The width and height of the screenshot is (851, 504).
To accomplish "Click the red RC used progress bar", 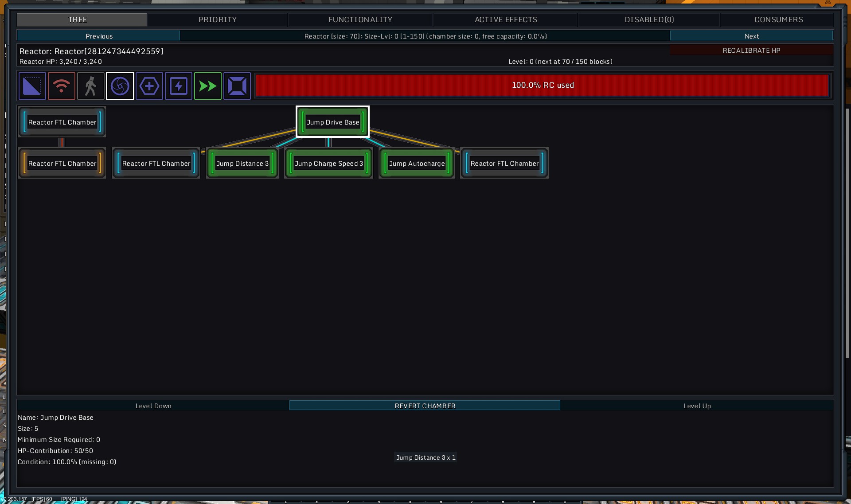I will click(x=542, y=85).
